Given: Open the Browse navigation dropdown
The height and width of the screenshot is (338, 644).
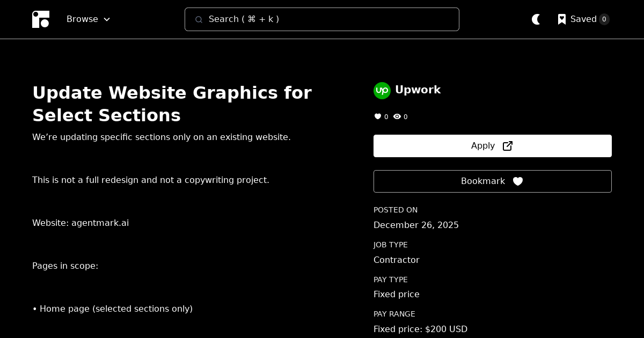Looking at the screenshot, I should (x=88, y=19).
